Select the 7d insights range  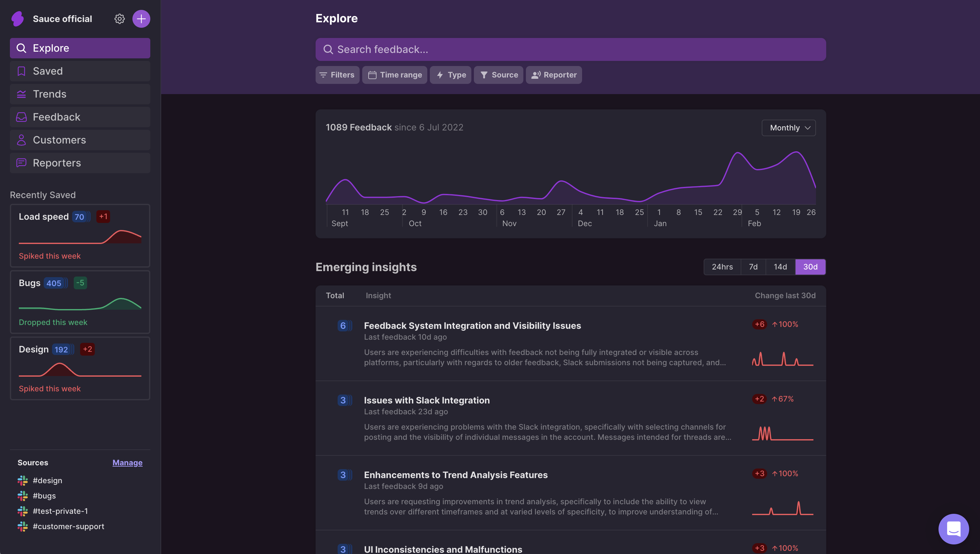pyautogui.click(x=753, y=267)
